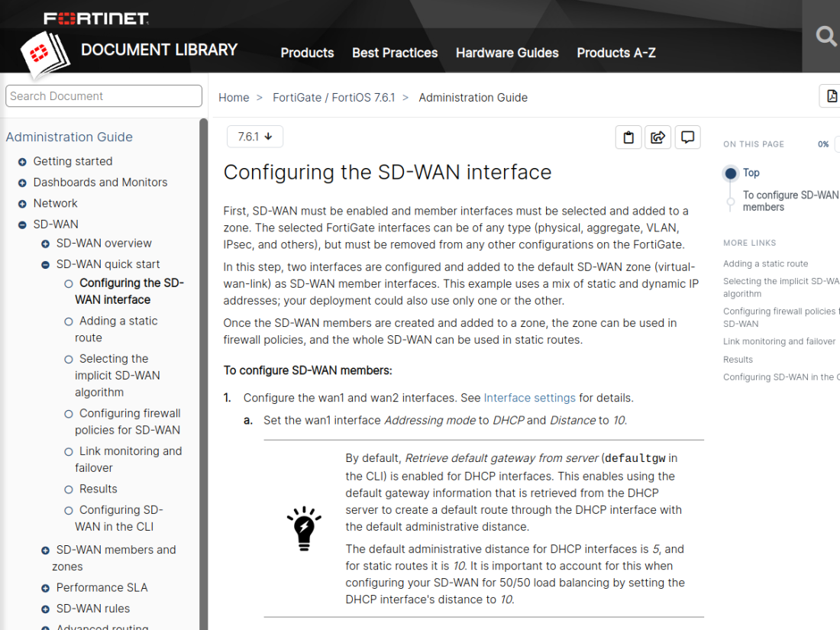The width and height of the screenshot is (840, 630).
Task: Expand Performance SLA section
Action: pyautogui.click(x=46, y=588)
